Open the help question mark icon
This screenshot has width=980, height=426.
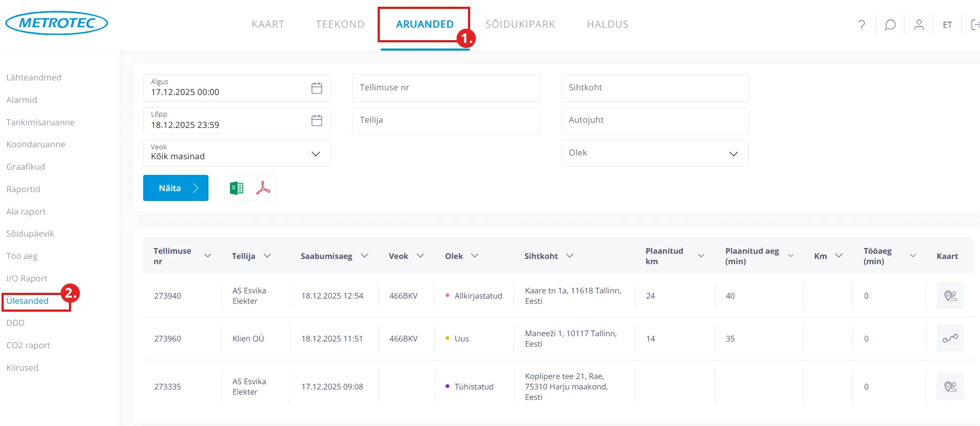coord(861,25)
